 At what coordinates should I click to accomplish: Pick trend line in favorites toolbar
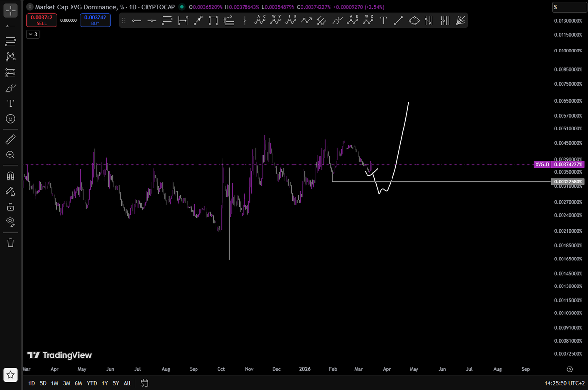click(x=399, y=21)
